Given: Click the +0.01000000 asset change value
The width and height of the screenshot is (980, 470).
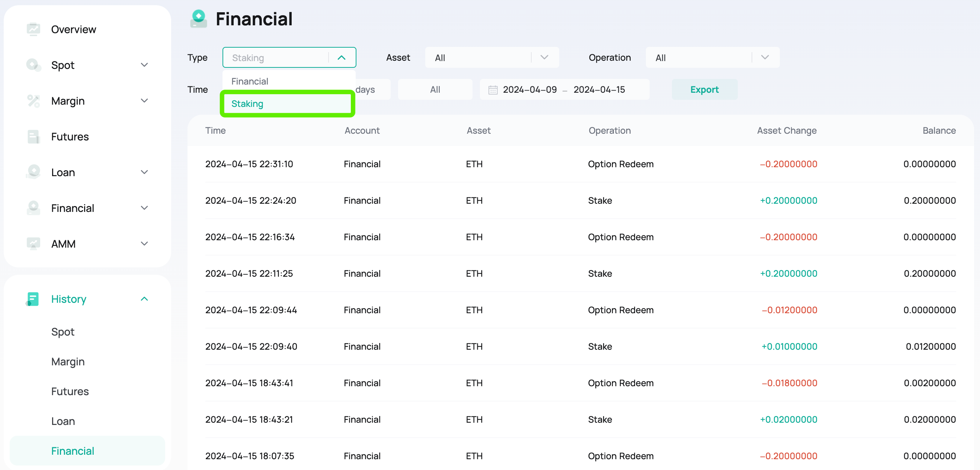Looking at the screenshot, I should pos(789,347).
